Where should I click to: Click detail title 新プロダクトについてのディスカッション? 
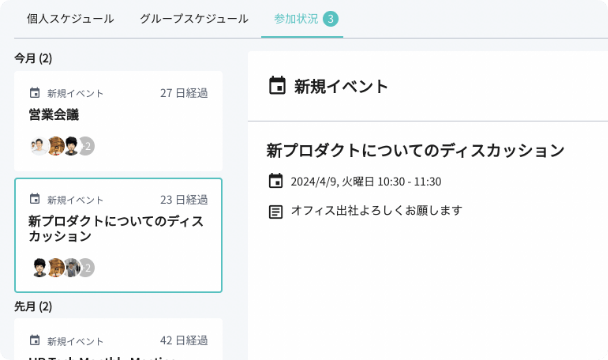415,151
